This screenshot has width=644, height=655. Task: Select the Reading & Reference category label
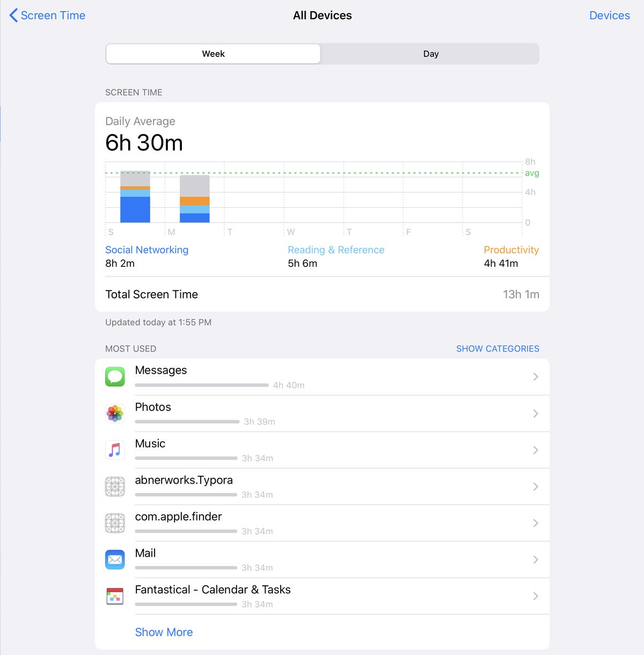tap(336, 250)
